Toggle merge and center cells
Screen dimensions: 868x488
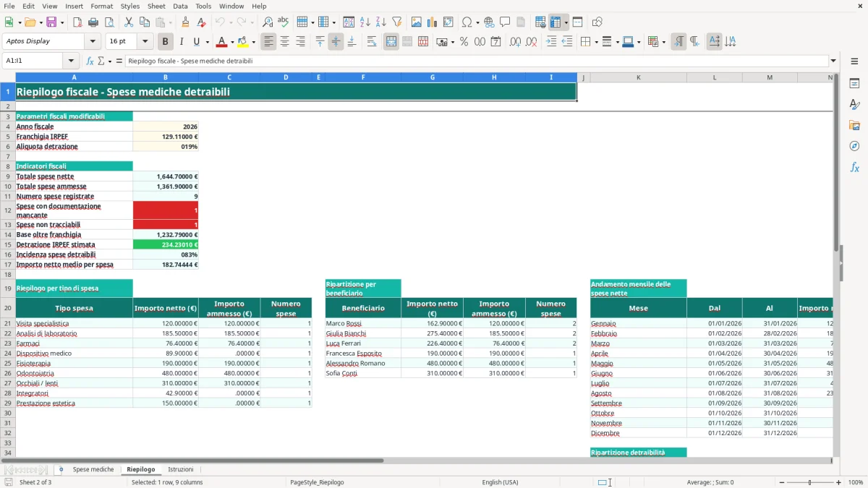[x=391, y=42]
